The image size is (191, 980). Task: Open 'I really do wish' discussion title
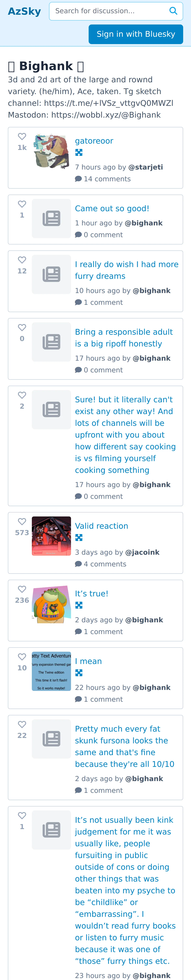127,270
